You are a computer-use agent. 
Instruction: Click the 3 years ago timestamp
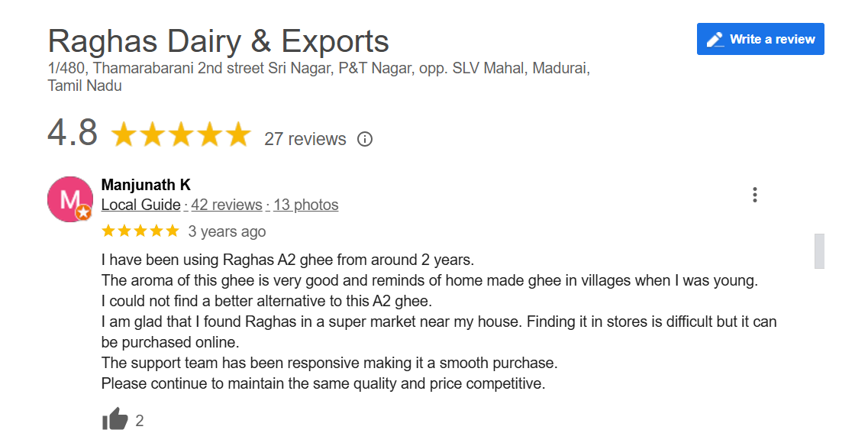coord(227,231)
